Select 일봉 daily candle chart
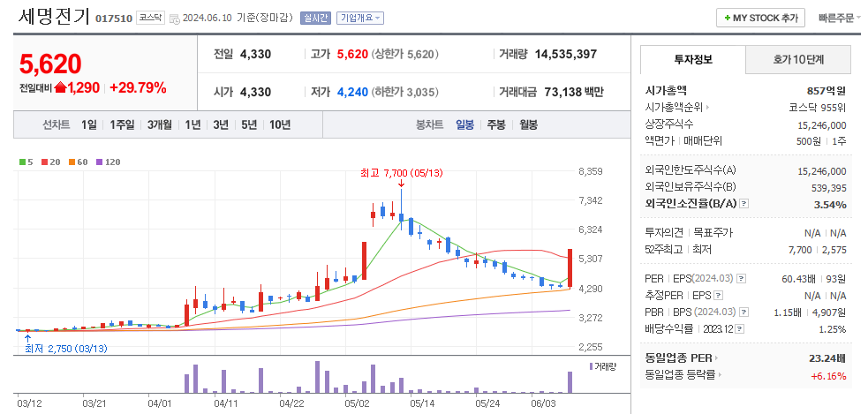The image size is (868, 414). tap(464, 124)
